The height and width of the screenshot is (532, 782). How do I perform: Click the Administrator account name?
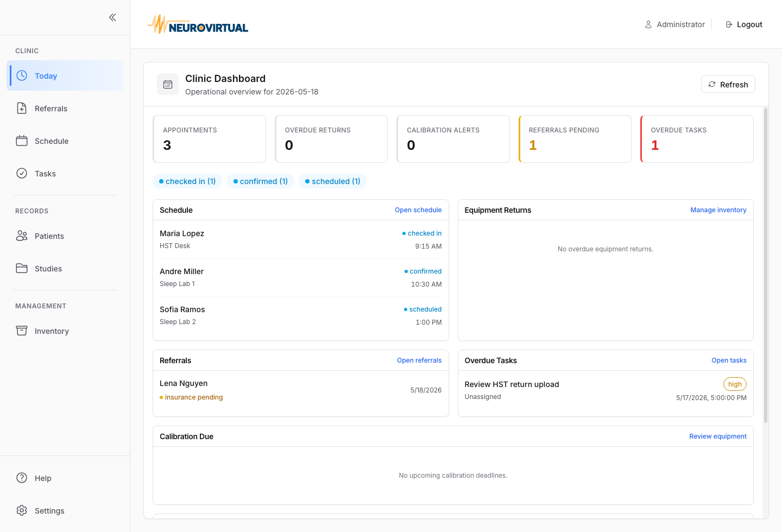(x=680, y=24)
